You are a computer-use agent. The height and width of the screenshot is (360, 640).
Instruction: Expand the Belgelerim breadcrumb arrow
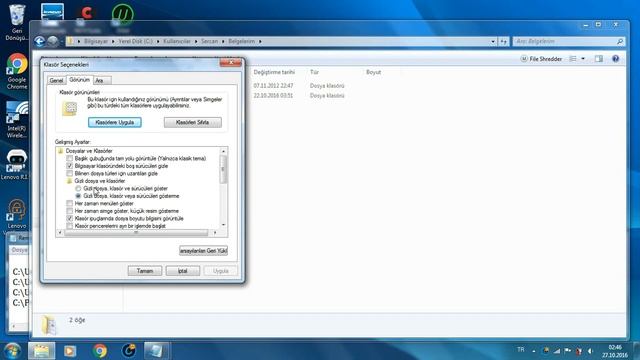click(260, 41)
